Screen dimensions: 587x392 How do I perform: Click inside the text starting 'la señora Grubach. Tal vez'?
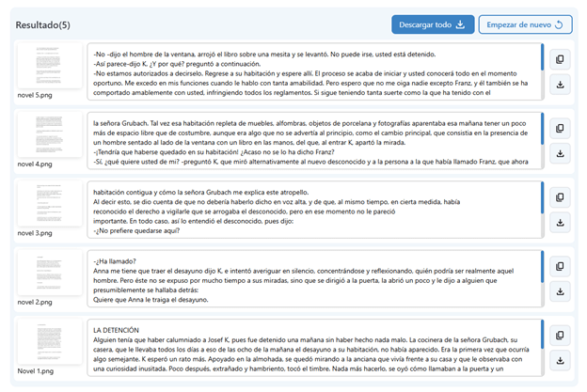coord(315,141)
